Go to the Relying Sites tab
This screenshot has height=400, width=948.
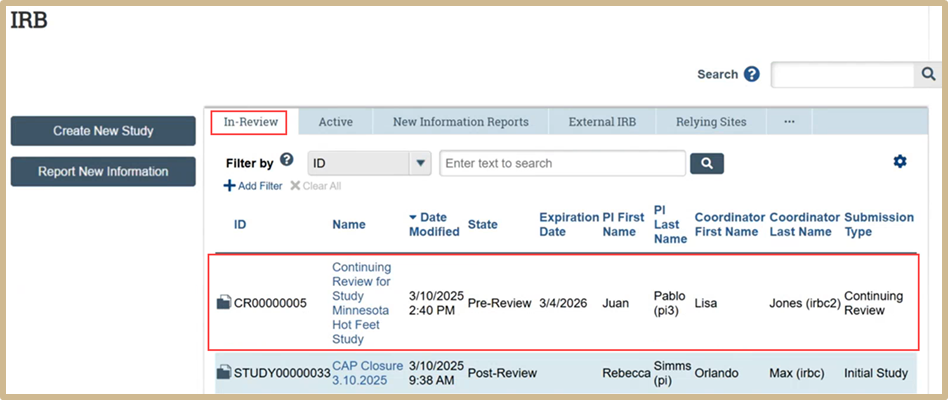coord(711,122)
